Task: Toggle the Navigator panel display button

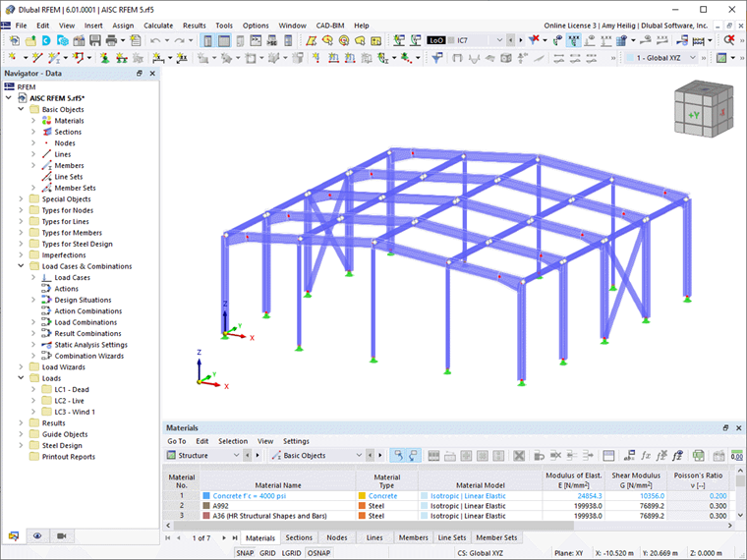Action: [207, 40]
